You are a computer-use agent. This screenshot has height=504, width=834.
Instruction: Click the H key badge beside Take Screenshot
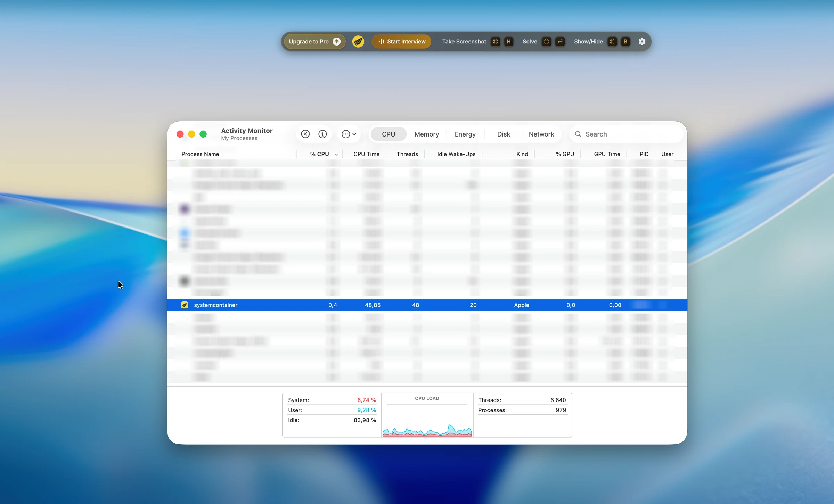tap(509, 42)
